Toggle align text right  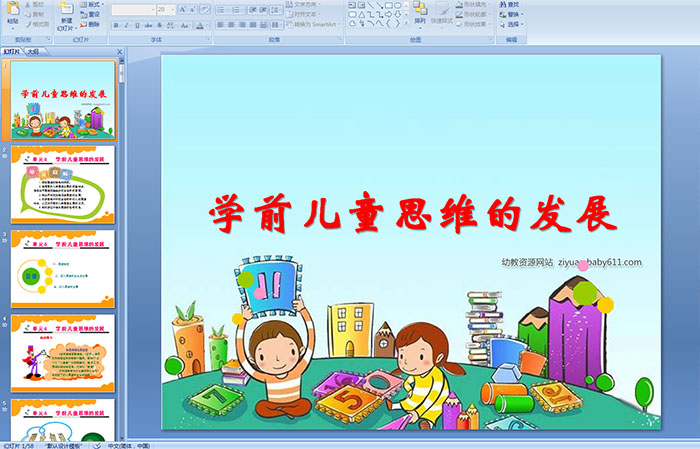coord(242,25)
